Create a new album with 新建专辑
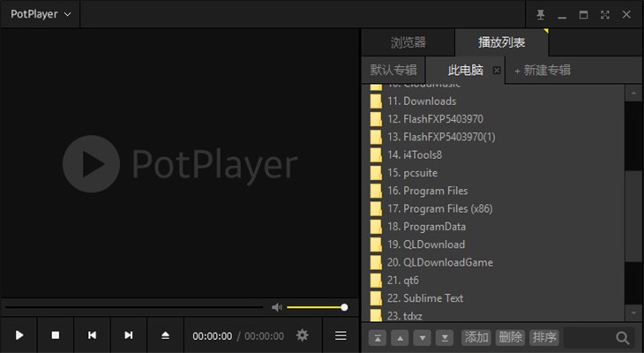 point(543,71)
